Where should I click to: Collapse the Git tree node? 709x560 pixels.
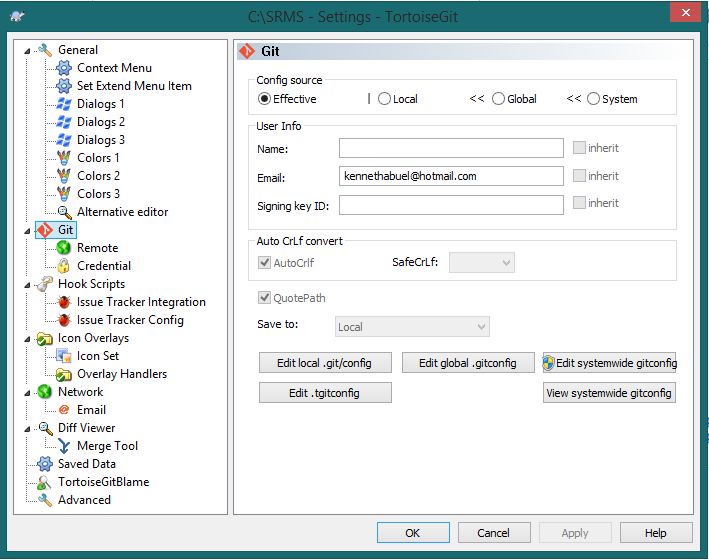coord(27,231)
